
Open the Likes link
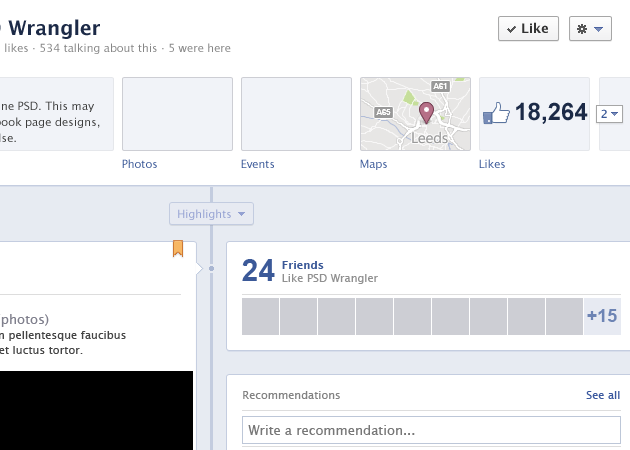click(492, 164)
